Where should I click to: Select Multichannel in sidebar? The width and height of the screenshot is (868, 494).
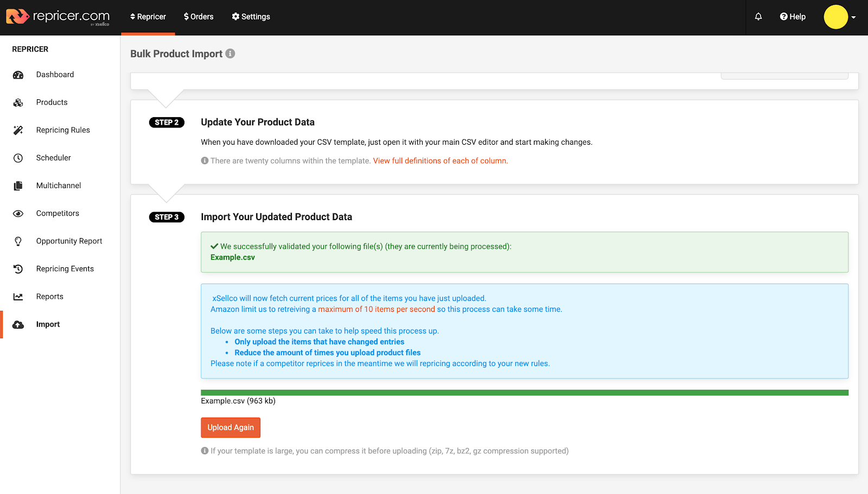[60, 185]
